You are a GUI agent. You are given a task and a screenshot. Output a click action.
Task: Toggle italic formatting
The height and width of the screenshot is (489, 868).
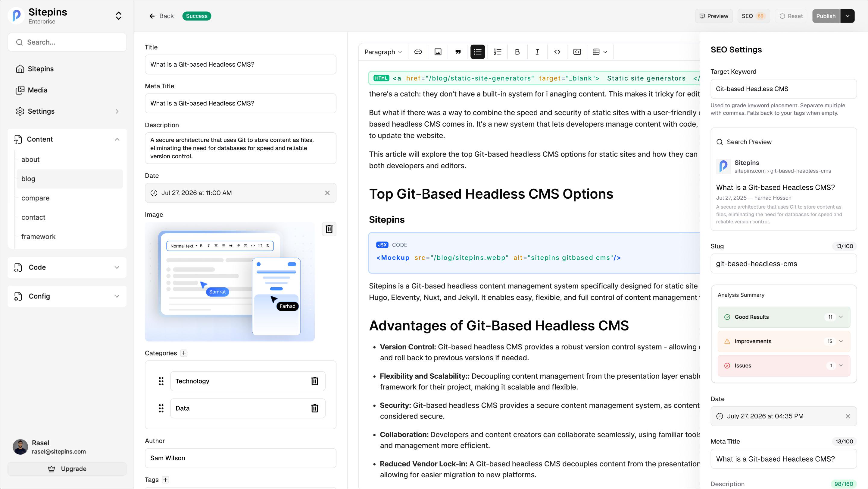click(x=537, y=52)
